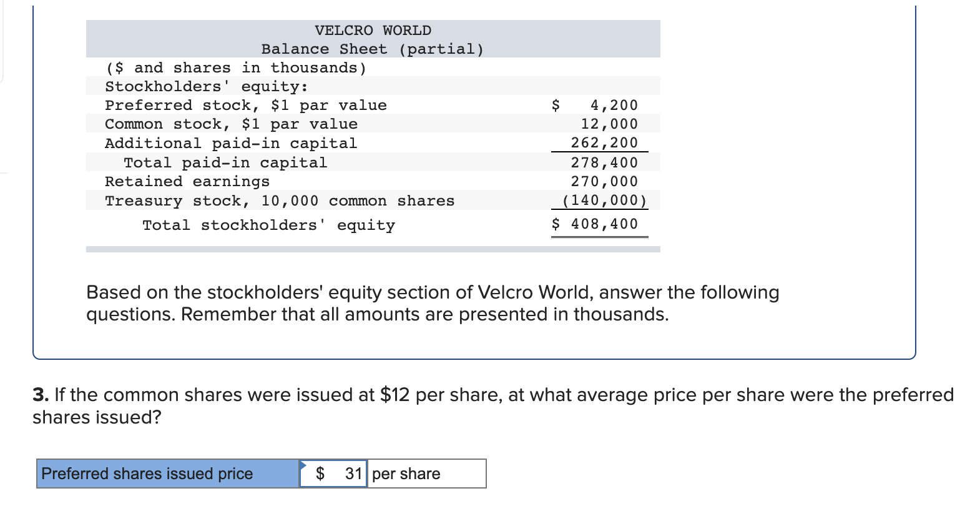Click the blue corner marker on the answer cell
Viewport: 980px width, 516px height.
pyautogui.click(x=304, y=465)
